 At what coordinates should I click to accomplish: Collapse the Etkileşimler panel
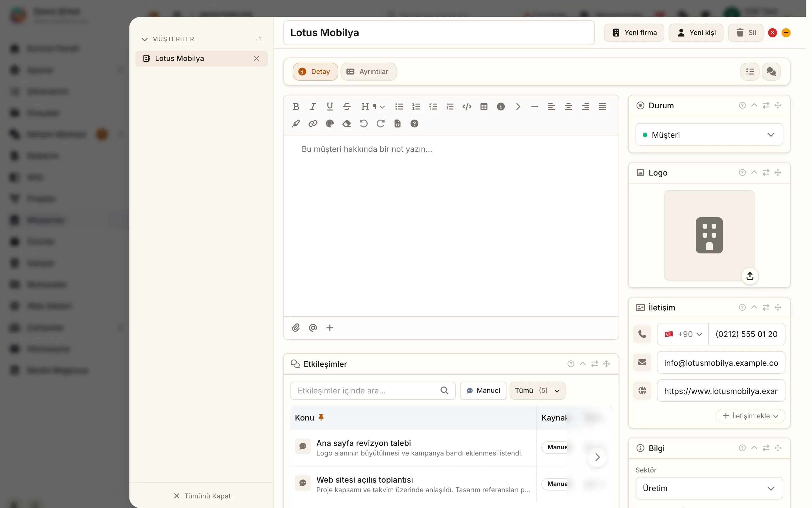click(582, 364)
